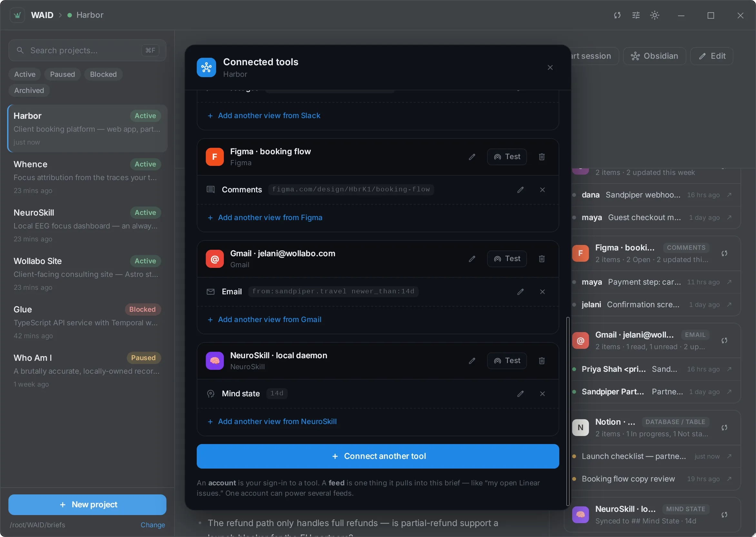Select the Who Am I project
756x537 pixels.
[87, 371]
